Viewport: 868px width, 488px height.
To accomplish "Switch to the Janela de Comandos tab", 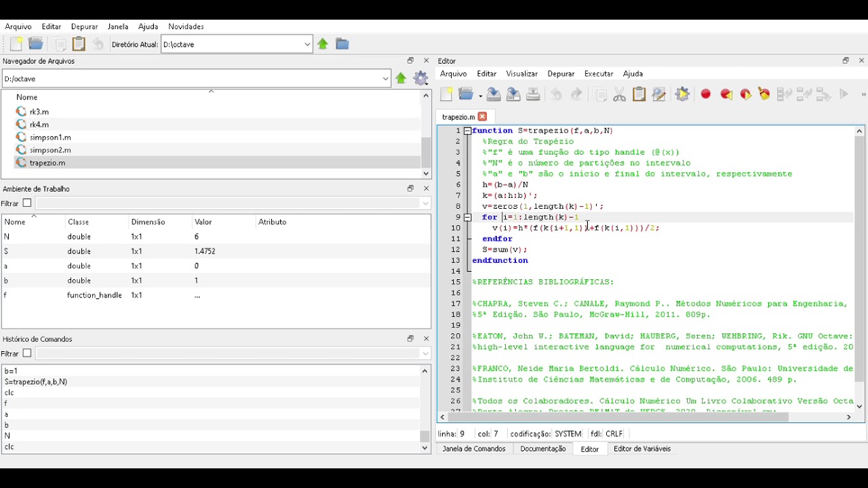I will pos(474,449).
